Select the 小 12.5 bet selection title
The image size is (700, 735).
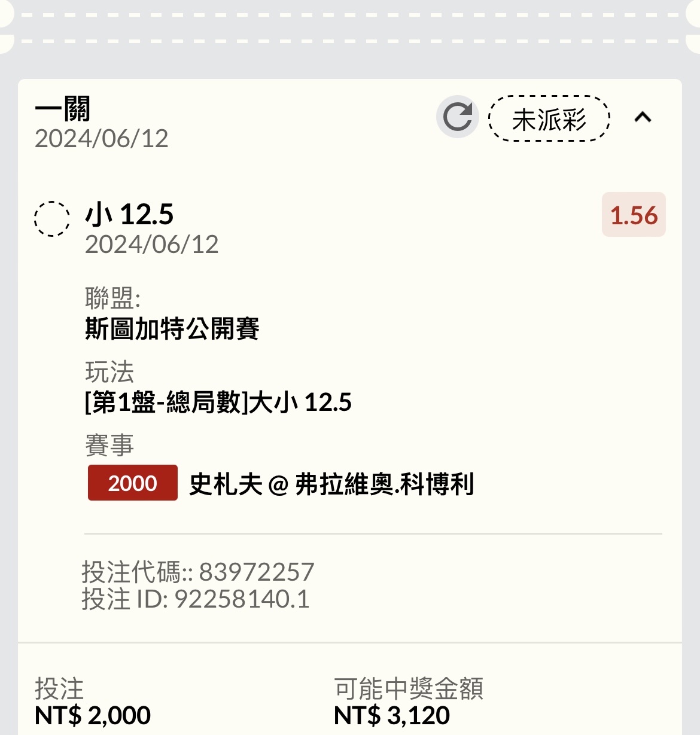pyautogui.click(x=130, y=214)
